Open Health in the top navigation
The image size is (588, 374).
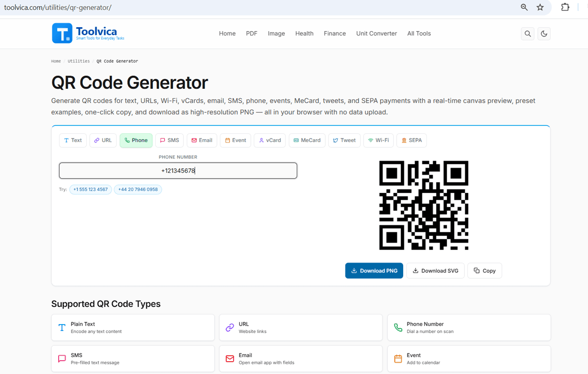304,34
